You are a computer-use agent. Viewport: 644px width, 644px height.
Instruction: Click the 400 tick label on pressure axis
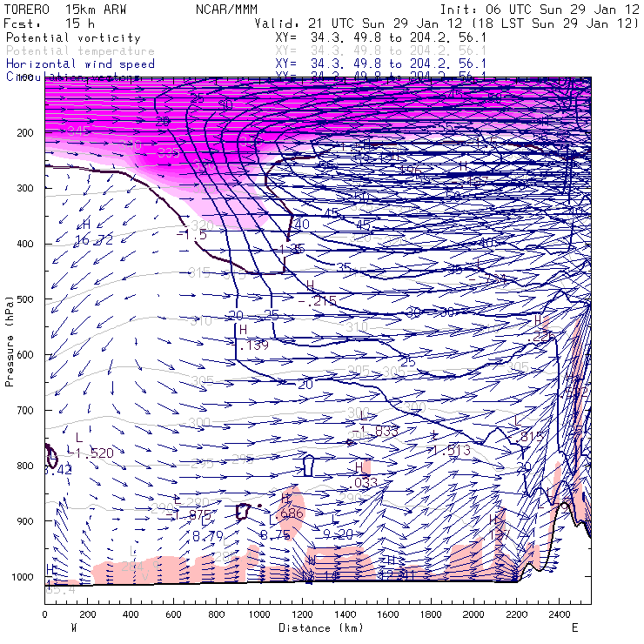(25, 244)
